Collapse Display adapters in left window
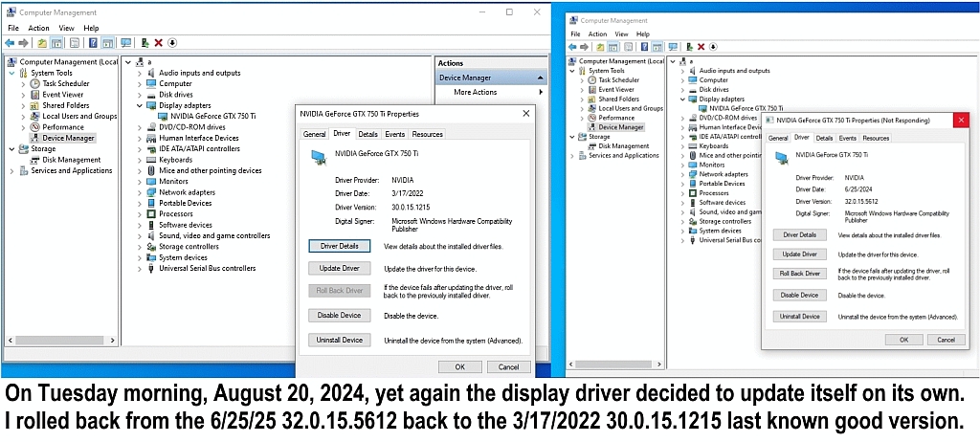The width and height of the screenshot is (980, 442). click(x=140, y=105)
